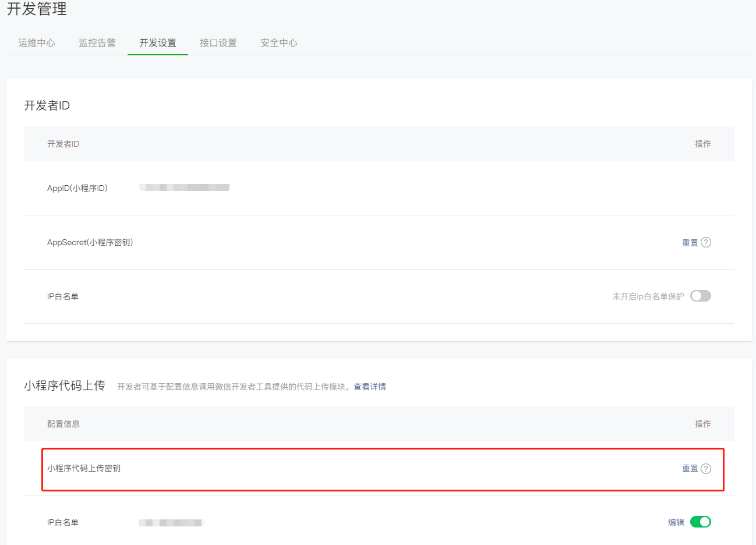The width and height of the screenshot is (756, 545).
Task: Click blurred IP value in 小程序代码上传 section
Action: coord(171,523)
